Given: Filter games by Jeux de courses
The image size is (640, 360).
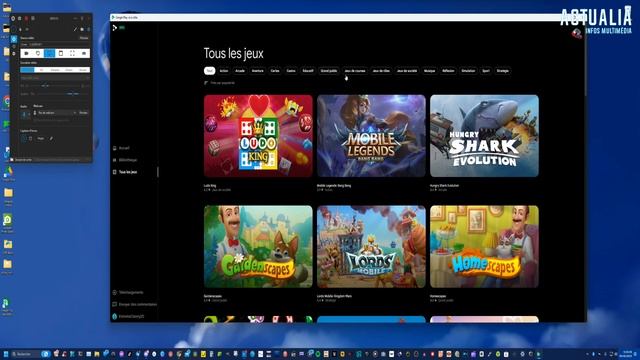Looking at the screenshot, I should [x=355, y=71].
